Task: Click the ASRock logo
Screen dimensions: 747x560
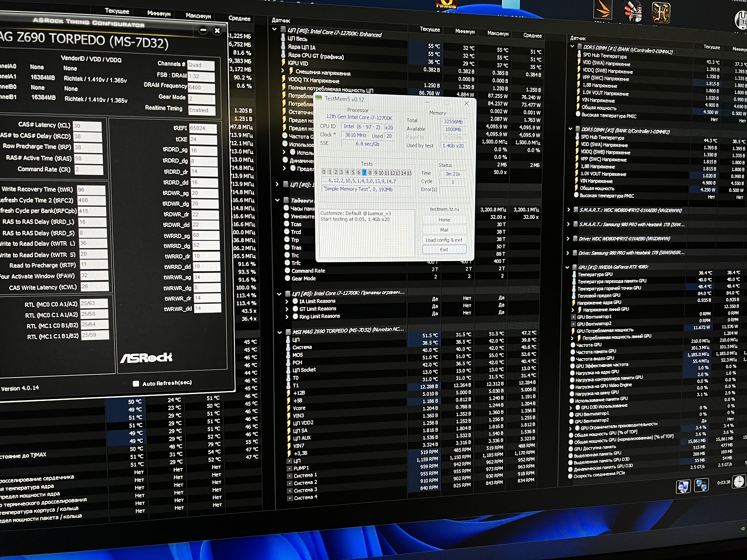Action: coord(146,358)
